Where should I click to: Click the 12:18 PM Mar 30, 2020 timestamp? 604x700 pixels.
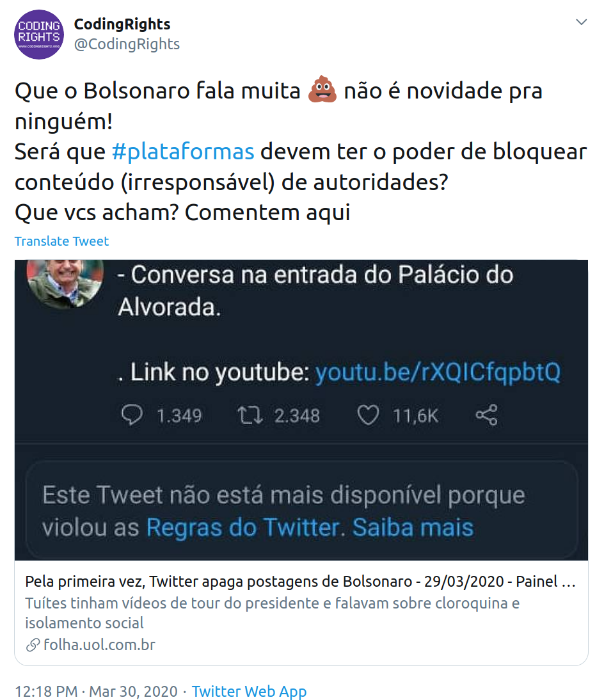coord(96,691)
